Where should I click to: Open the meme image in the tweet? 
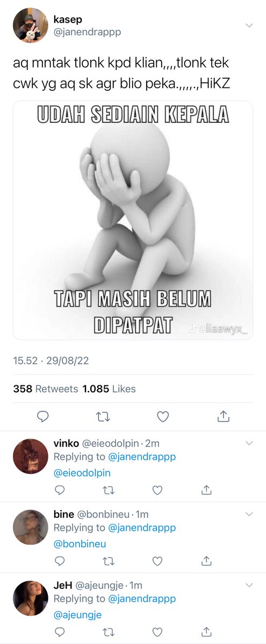(x=133, y=220)
